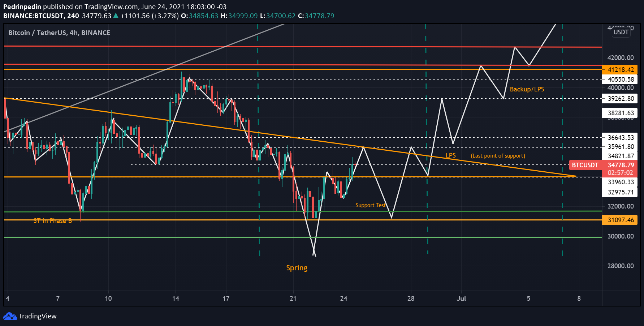Select the 39262.80 price level label
This screenshot has width=644, height=326.
click(x=620, y=99)
